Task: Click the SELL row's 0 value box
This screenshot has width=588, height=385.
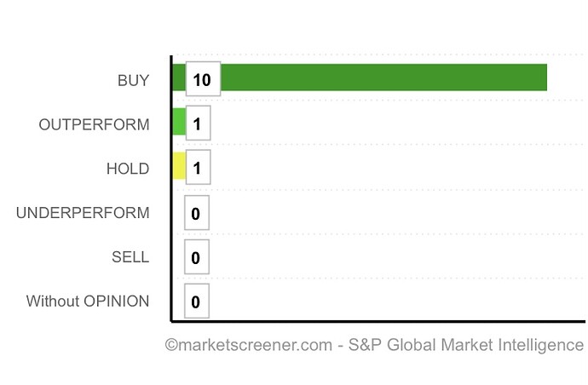Action: click(x=196, y=257)
